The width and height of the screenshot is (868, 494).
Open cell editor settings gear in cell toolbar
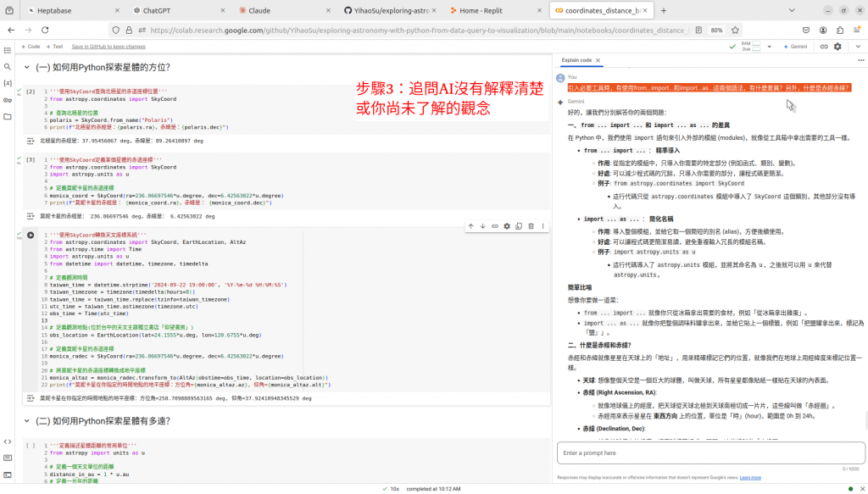coord(507,225)
